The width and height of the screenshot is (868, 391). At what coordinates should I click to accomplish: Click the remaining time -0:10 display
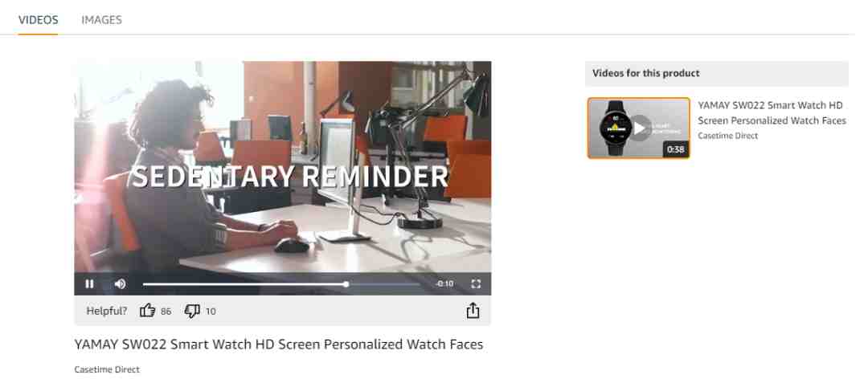coord(444,283)
